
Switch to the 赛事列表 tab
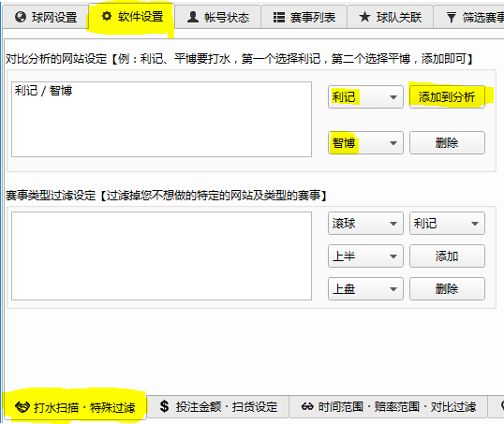(x=304, y=17)
